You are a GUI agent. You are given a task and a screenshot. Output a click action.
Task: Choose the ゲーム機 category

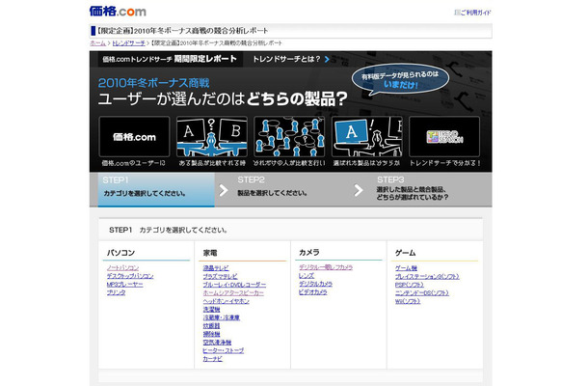(x=406, y=268)
